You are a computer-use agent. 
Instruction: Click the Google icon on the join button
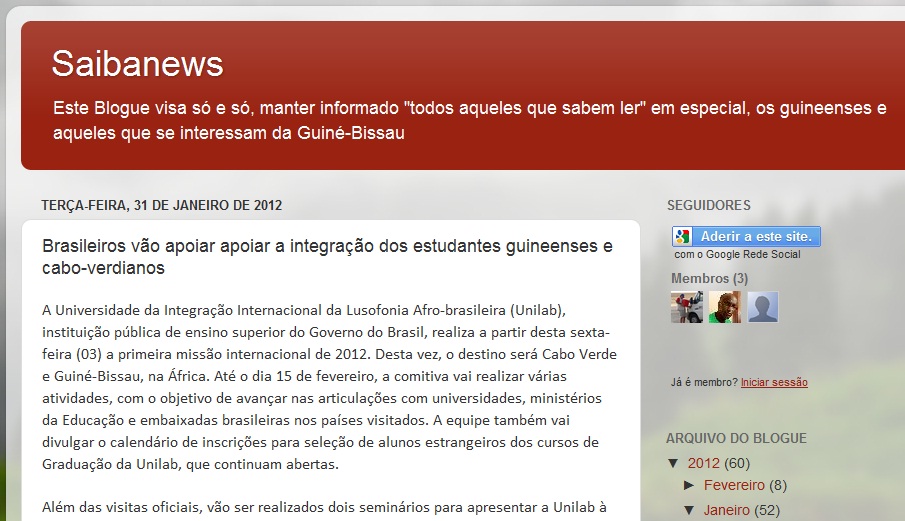pos(683,237)
